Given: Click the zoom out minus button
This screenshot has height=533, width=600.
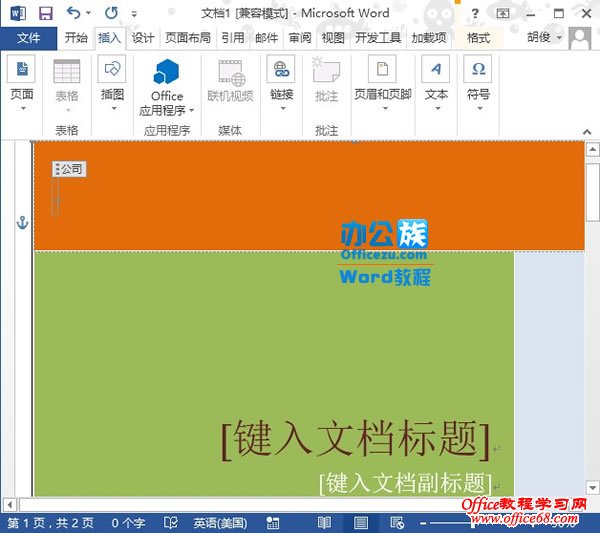Looking at the screenshot, I should 423,523.
